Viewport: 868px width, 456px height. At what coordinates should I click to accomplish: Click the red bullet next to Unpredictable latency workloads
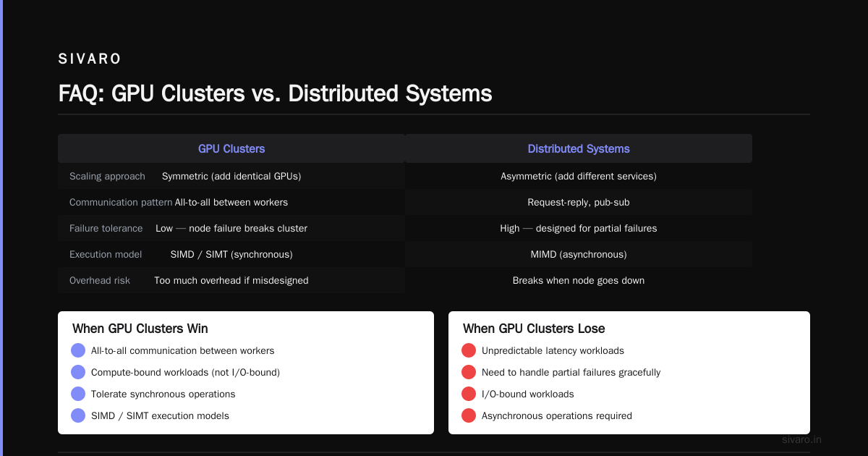pos(469,350)
